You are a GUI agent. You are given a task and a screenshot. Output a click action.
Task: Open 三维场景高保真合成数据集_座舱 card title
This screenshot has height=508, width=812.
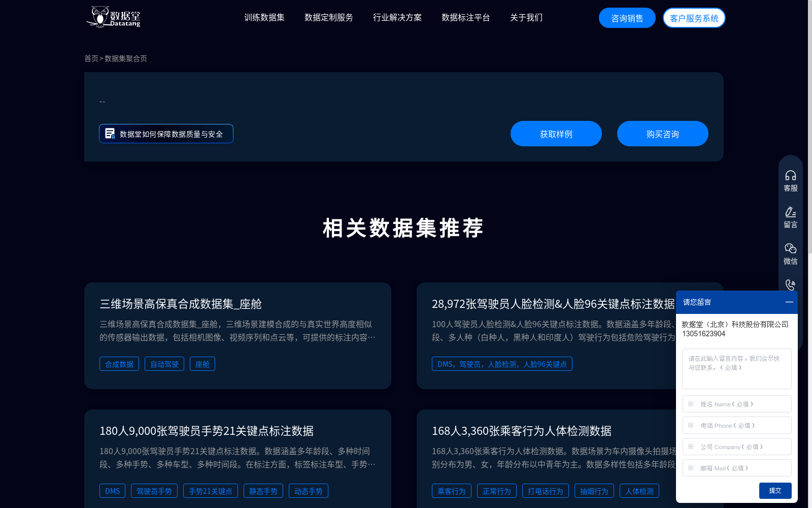point(181,304)
